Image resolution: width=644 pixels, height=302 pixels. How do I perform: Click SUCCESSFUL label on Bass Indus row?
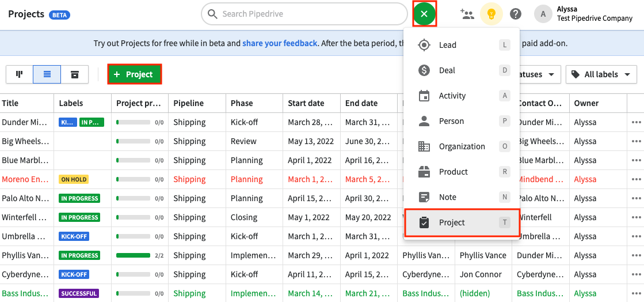click(x=79, y=293)
